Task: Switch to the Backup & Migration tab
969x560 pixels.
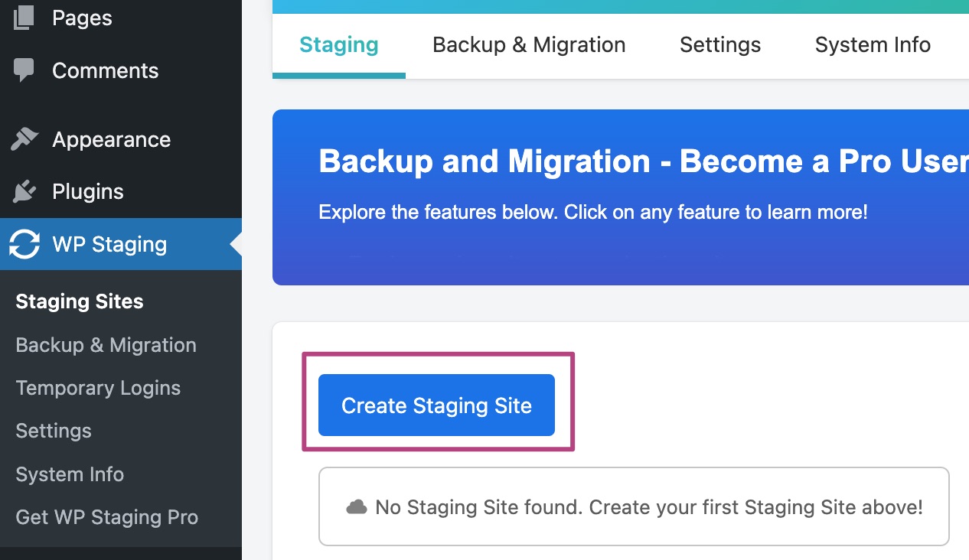Action: [x=529, y=45]
